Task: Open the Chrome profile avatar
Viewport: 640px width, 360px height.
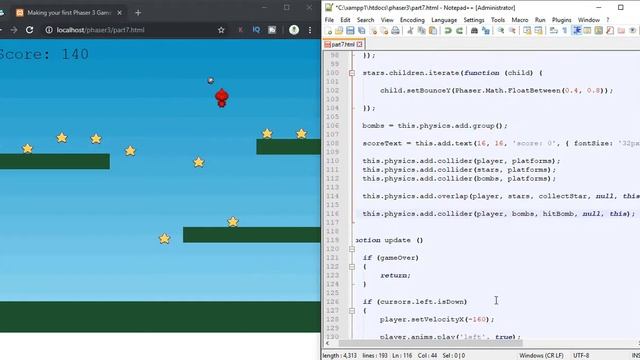Action: tap(294, 30)
